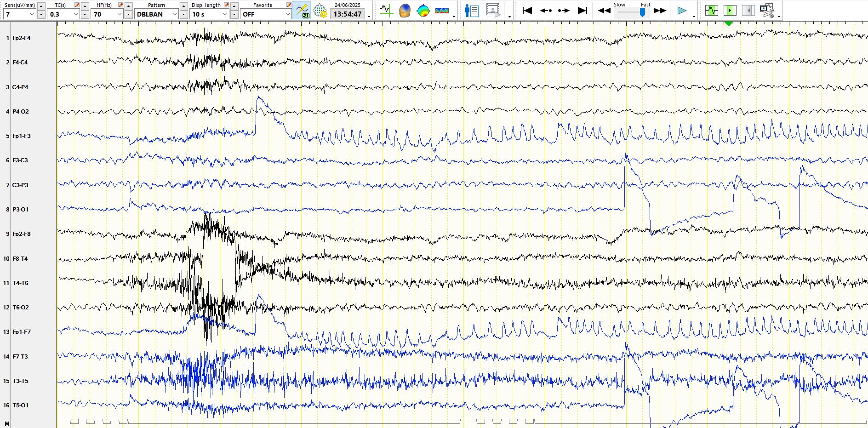Select the T4-T6 channel label
Image resolution: width=868 pixels, height=428 pixels.
pyautogui.click(x=20, y=283)
